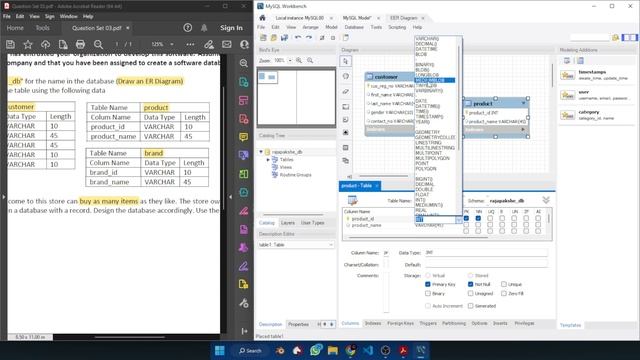Enable the Unique checkbox
Image resolution: width=640 pixels, height=360 pixels.
pyautogui.click(x=504, y=284)
